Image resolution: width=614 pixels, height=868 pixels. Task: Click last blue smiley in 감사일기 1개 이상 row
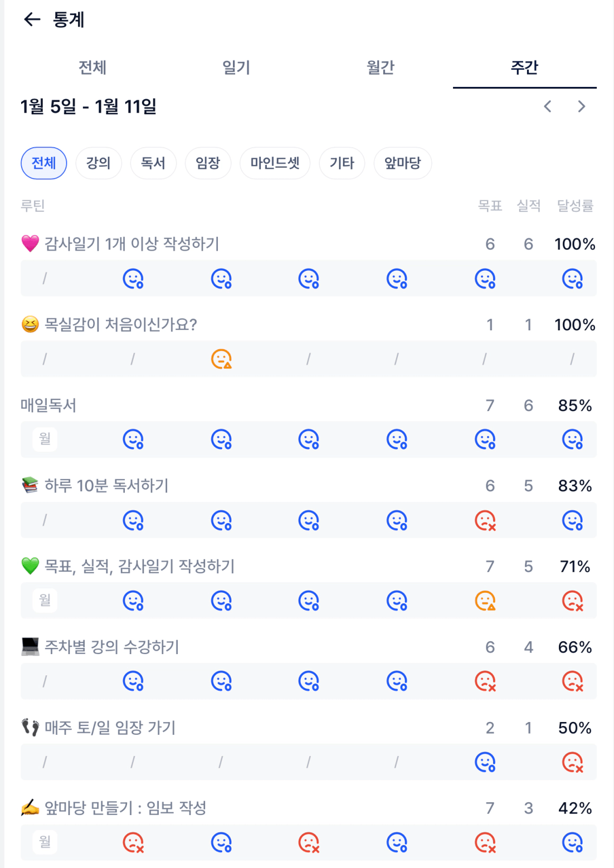pos(572,278)
